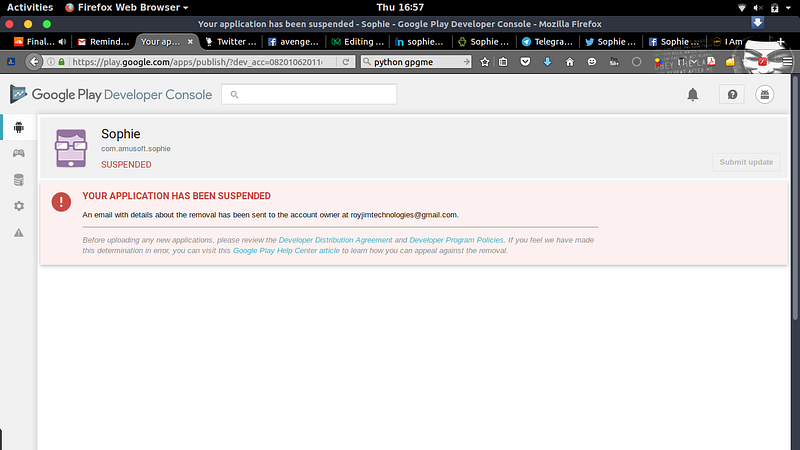
Task: Mute audio on the Final... tab
Action: pyautogui.click(x=62, y=42)
